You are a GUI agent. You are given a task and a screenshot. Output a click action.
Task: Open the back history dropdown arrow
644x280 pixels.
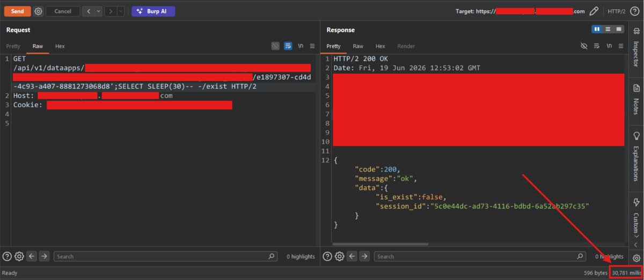point(98,11)
